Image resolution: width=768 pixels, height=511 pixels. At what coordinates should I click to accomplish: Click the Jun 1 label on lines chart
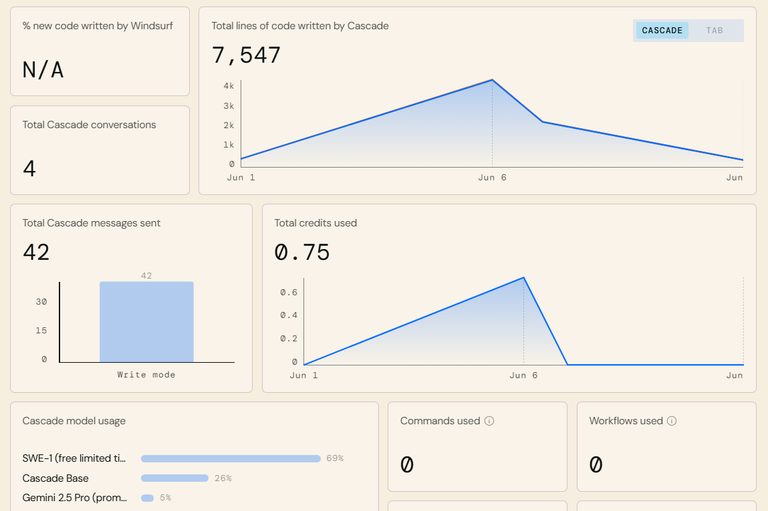coord(241,177)
